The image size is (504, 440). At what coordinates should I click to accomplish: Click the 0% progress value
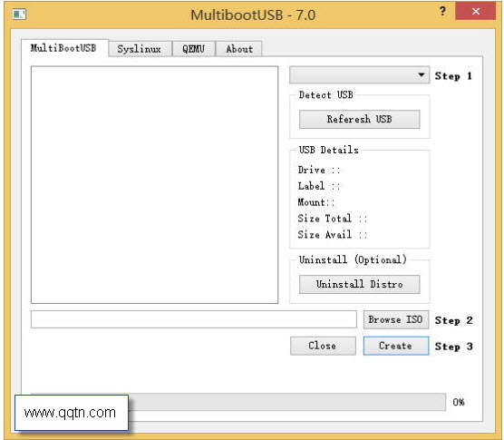pyautogui.click(x=459, y=402)
